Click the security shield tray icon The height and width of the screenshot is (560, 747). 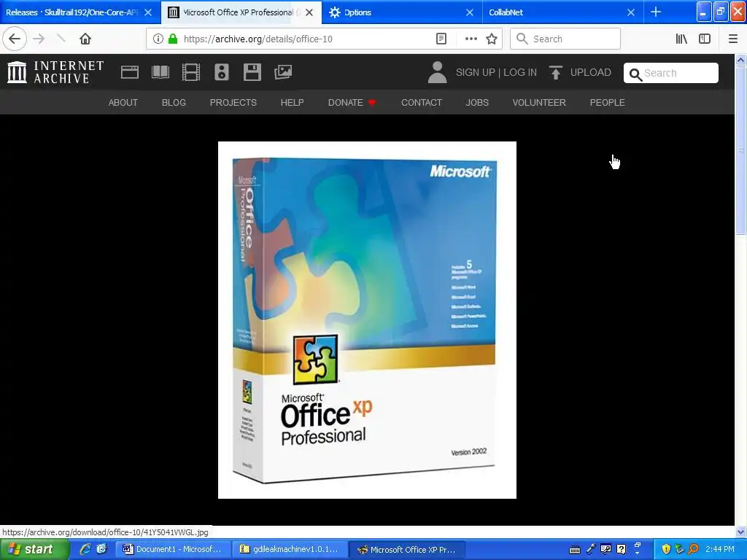pyautogui.click(x=666, y=549)
